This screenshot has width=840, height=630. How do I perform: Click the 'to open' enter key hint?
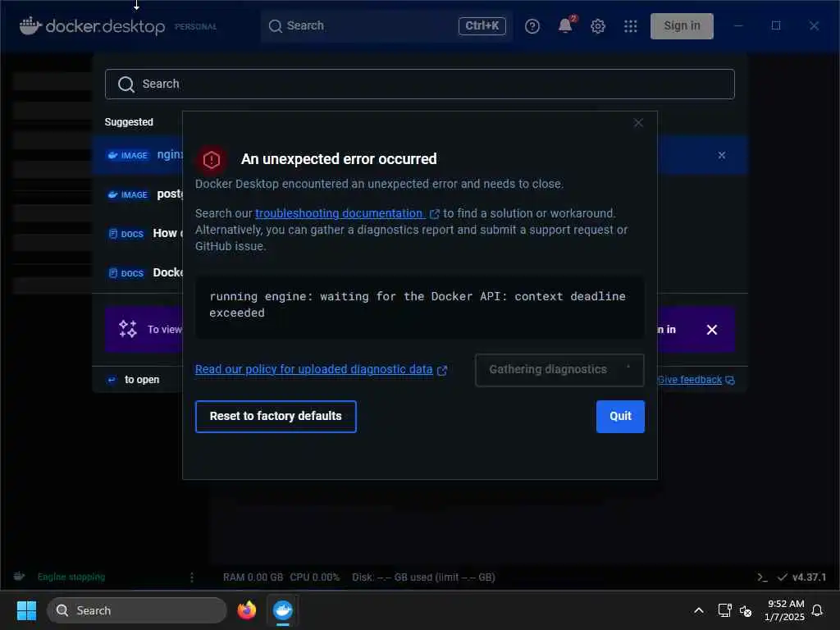133,380
